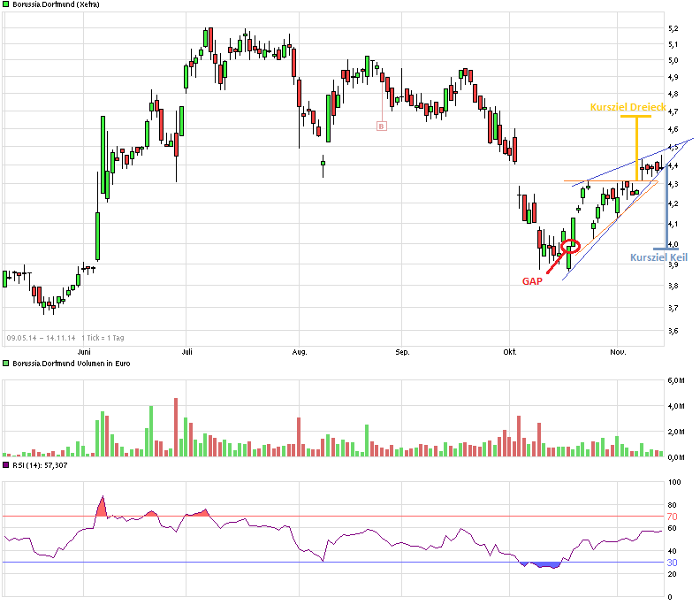
Task: Click the Kursziel Keil label
Action: 658,257
